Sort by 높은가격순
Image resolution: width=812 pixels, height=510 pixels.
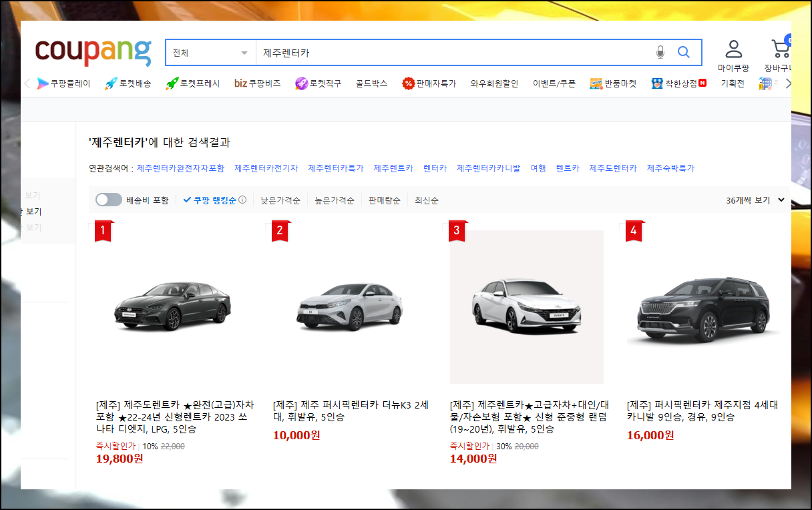pos(335,200)
